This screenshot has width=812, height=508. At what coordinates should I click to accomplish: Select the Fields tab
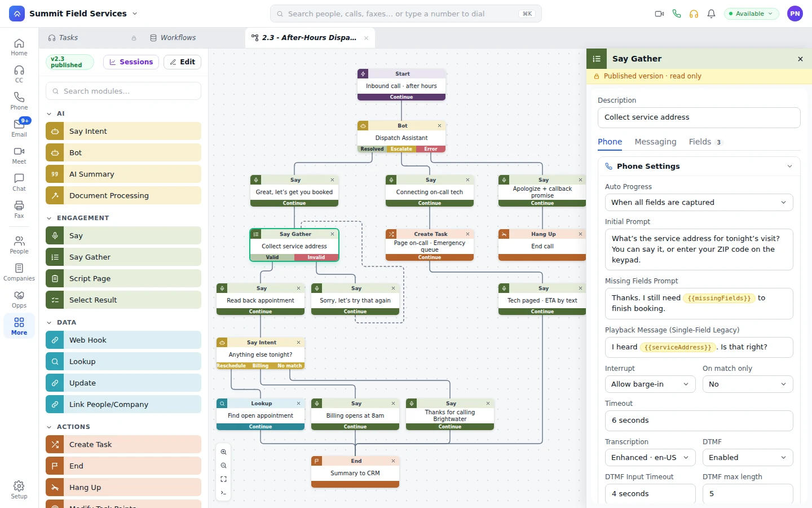(x=705, y=142)
